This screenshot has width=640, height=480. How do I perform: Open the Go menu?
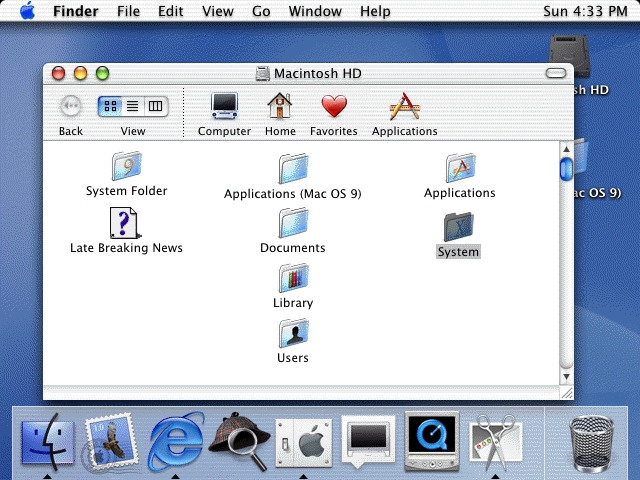261,11
